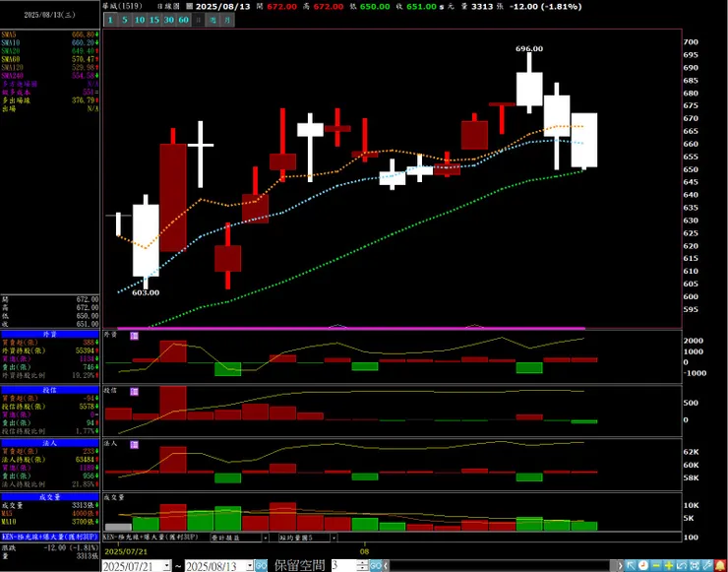Click the GO button after the date range

click(x=262, y=565)
